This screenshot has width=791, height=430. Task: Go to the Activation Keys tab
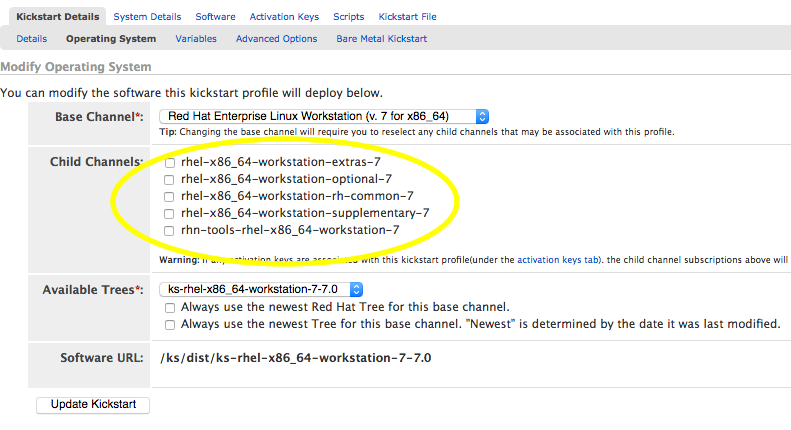coord(284,17)
